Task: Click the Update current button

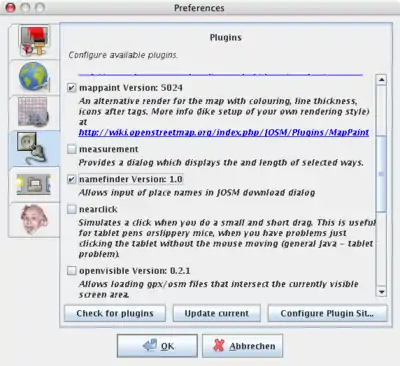Action: point(217,313)
